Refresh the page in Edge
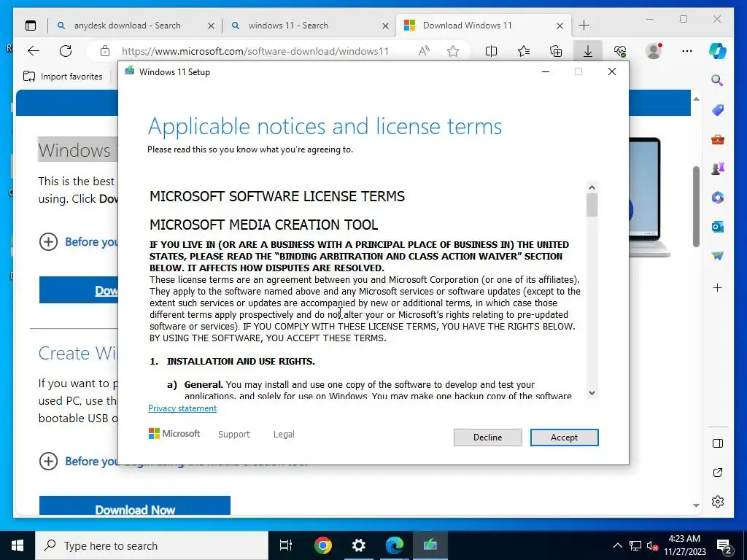Viewport: 747px width, 560px height. pyautogui.click(x=66, y=51)
